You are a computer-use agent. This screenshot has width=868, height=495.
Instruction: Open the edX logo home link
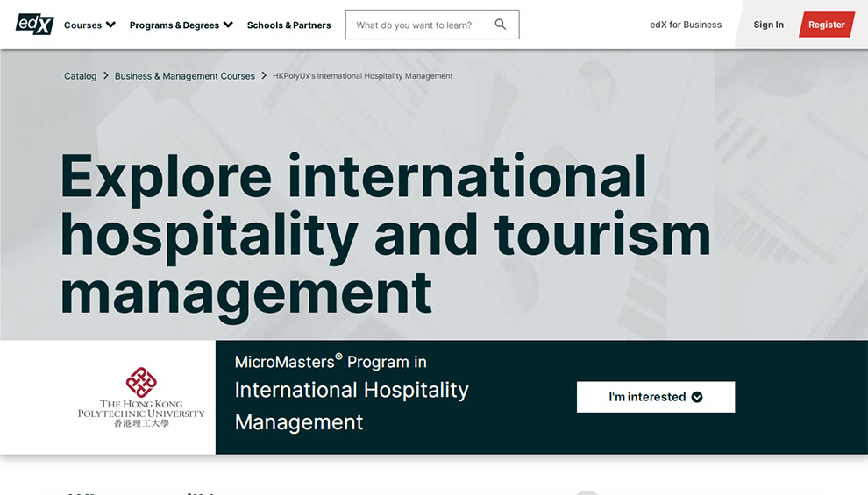(x=35, y=25)
